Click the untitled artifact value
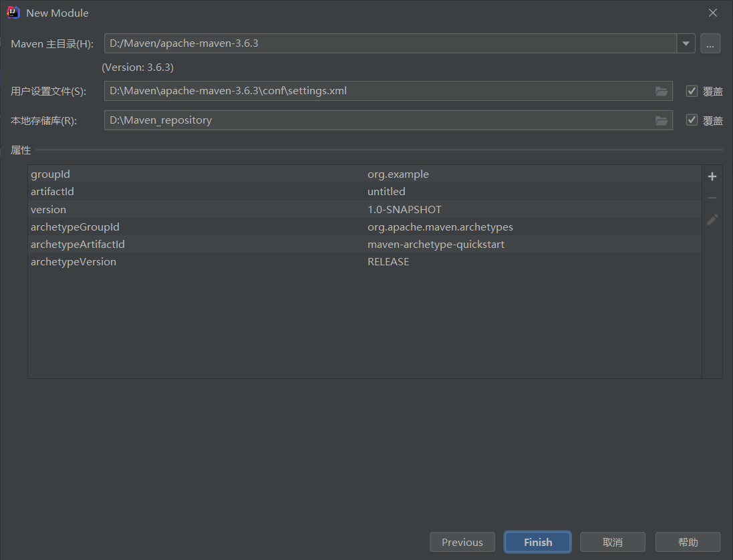This screenshot has width=733, height=560. pyautogui.click(x=386, y=192)
